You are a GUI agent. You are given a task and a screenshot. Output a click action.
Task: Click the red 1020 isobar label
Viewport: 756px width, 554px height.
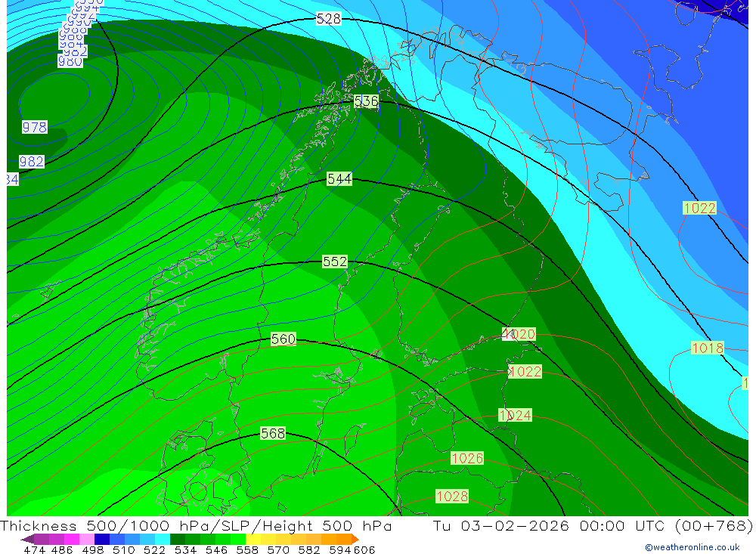pos(521,334)
